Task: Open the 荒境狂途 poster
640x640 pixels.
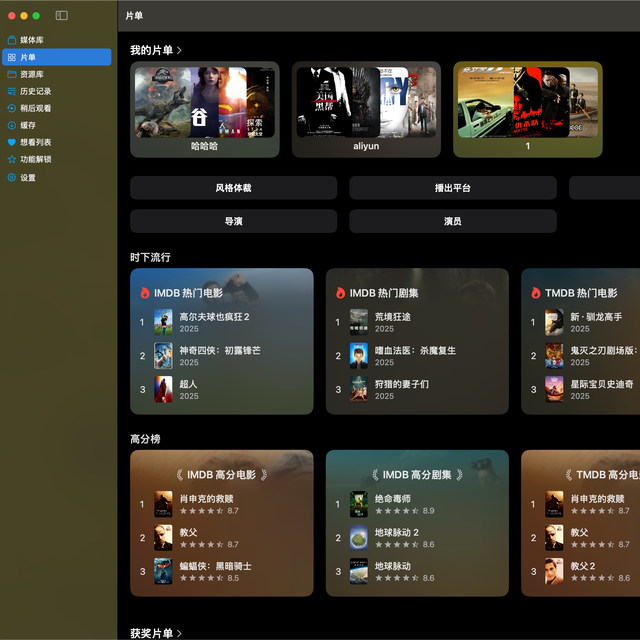Action: pyautogui.click(x=359, y=322)
